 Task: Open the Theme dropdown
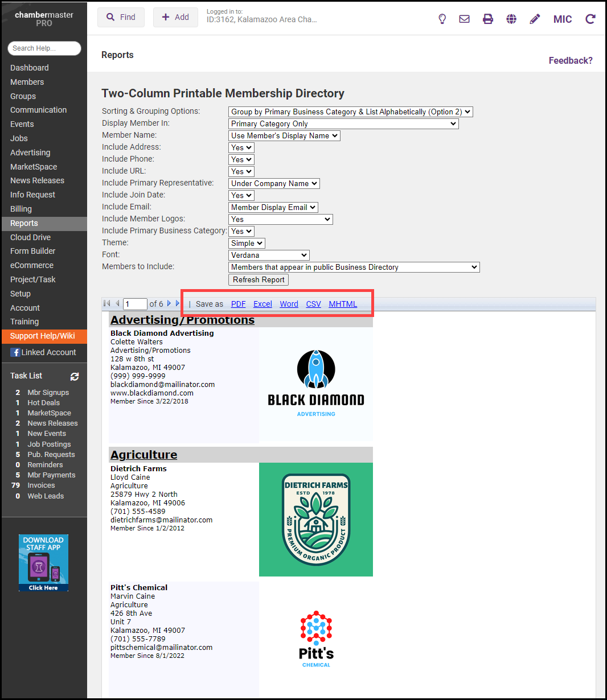coord(247,243)
